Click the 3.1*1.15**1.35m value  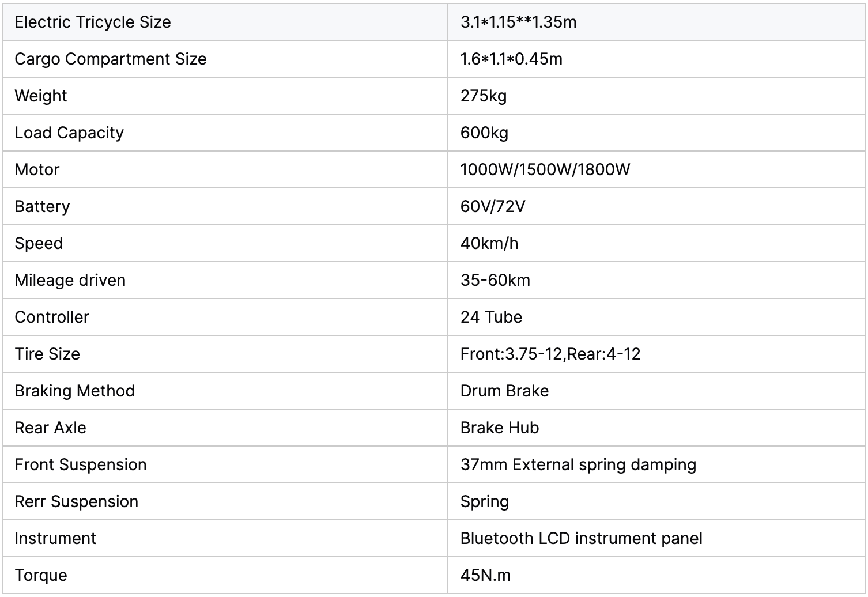[x=518, y=22]
